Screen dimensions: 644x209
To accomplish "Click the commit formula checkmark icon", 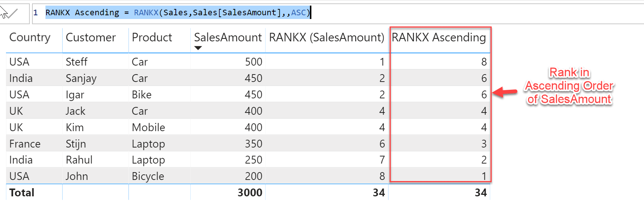I will point(12,13).
